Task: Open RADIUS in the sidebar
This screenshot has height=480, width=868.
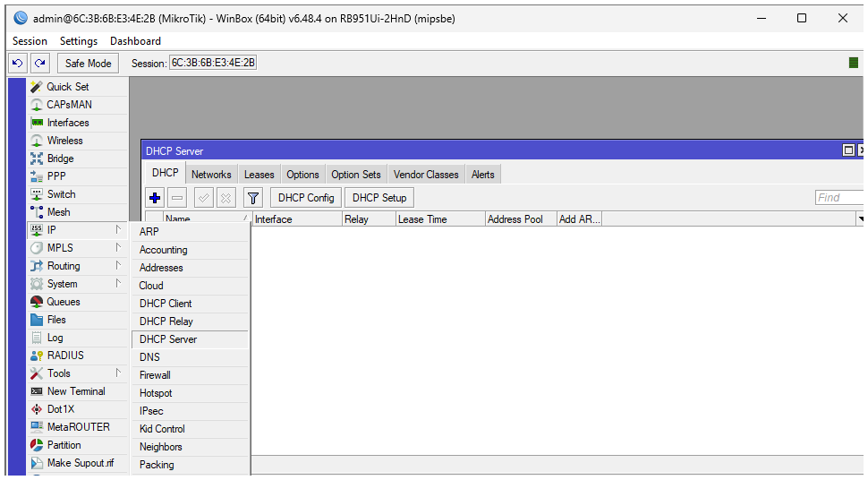Action: tap(78, 356)
